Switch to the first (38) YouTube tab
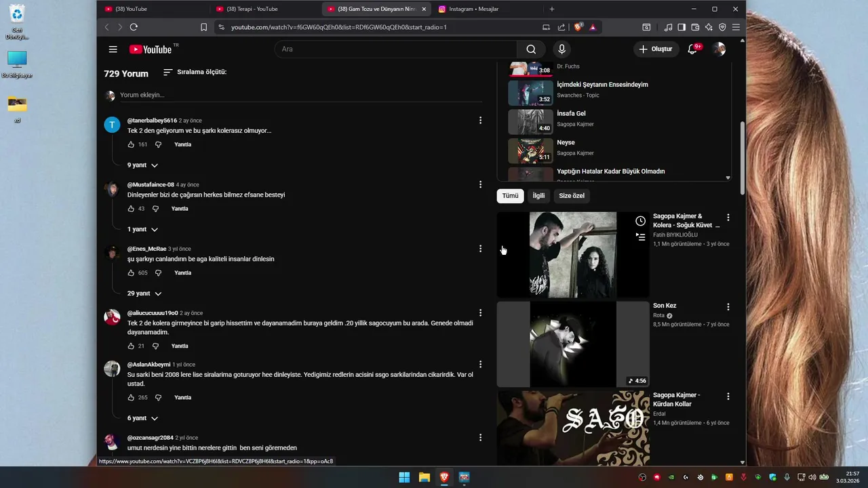Screen dimensions: 868x488 (153, 9)
